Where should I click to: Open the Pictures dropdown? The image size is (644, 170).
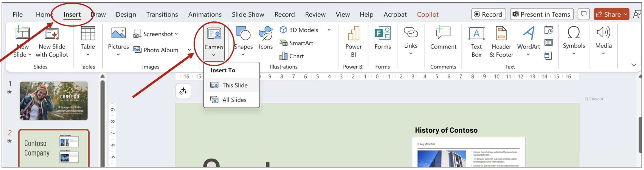coord(118,54)
